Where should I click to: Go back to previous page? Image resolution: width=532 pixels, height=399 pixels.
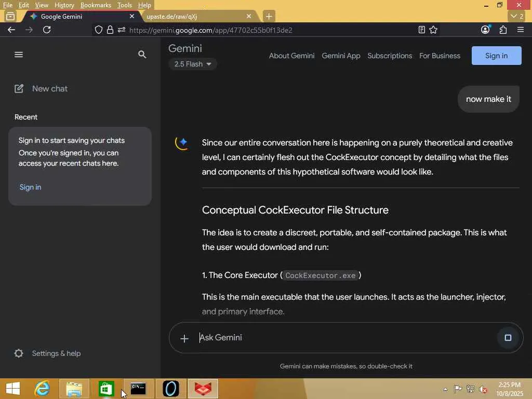click(x=11, y=30)
